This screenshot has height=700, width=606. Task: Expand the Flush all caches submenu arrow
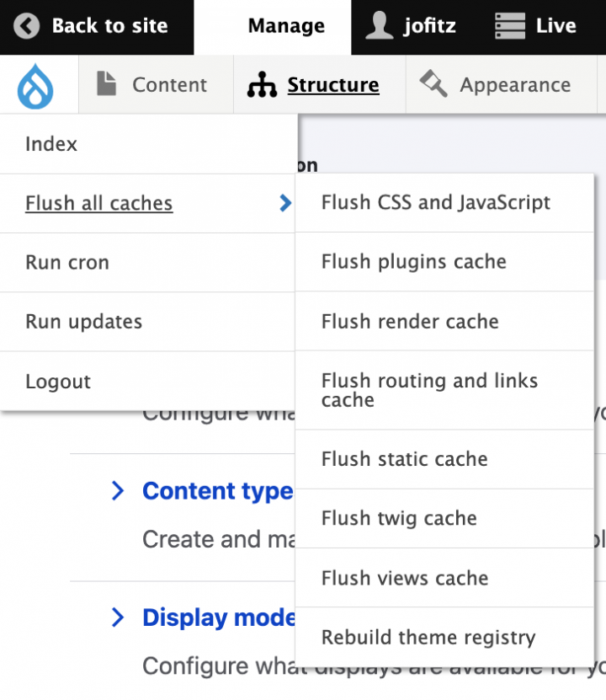[284, 203]
